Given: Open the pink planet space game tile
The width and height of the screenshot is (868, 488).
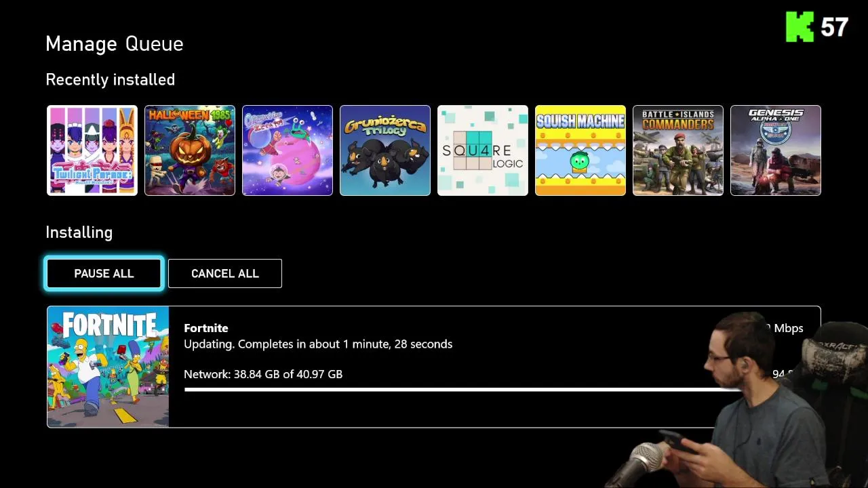Looking at the screenshot, I should 288,150.
